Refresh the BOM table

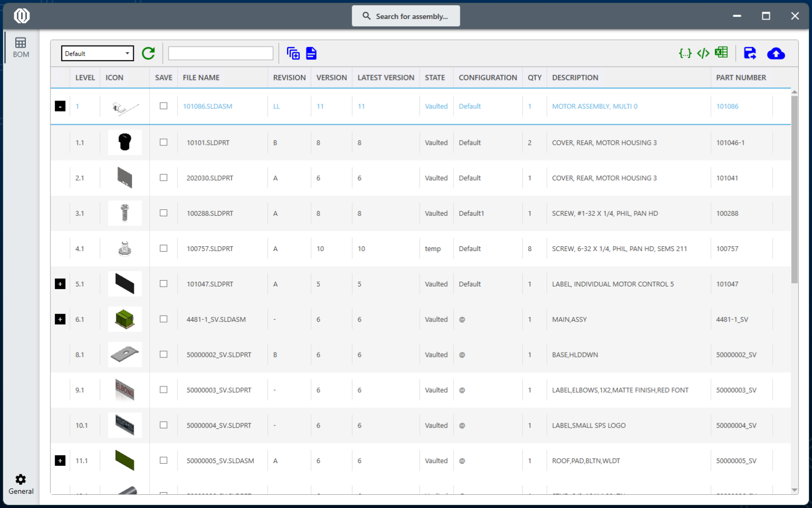pos(148,53)
